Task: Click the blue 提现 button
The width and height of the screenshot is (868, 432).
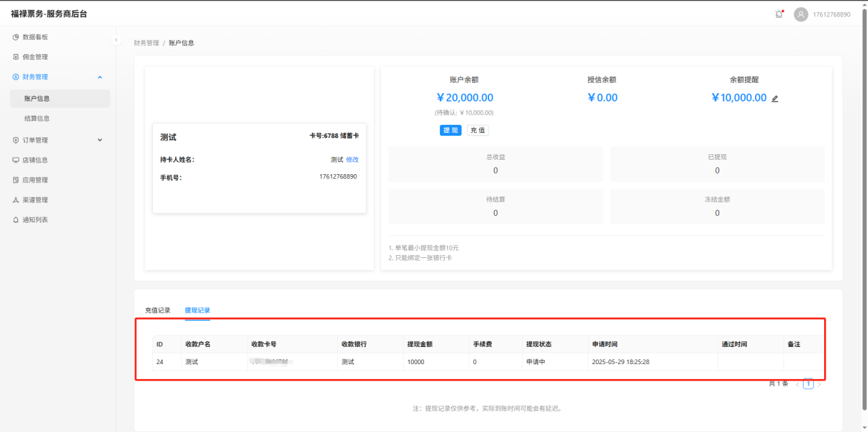Action: pos(450,130)
